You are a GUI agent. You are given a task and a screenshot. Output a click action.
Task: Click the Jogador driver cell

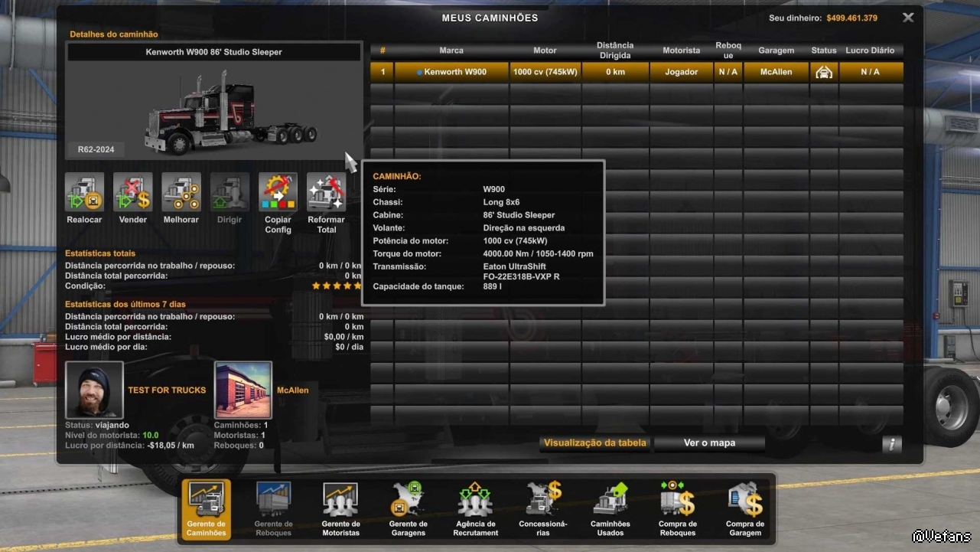click(x=682, y=72)
